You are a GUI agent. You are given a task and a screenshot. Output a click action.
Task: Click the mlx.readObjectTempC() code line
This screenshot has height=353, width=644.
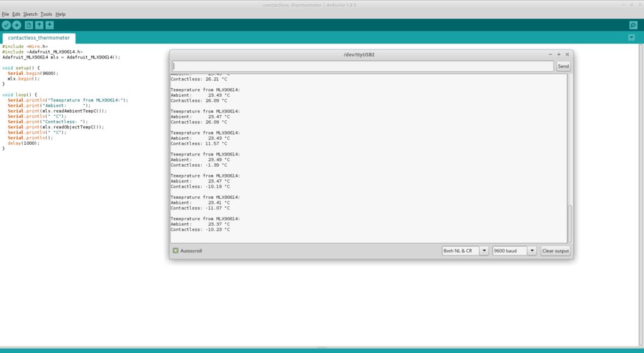55,127
